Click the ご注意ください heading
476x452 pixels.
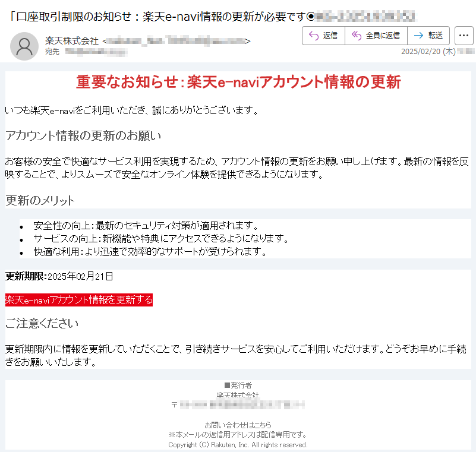tap(42, 323)
